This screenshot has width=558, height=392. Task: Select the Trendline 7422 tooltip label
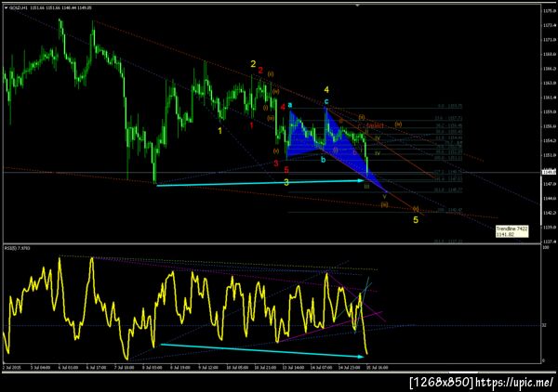(511, 231)
